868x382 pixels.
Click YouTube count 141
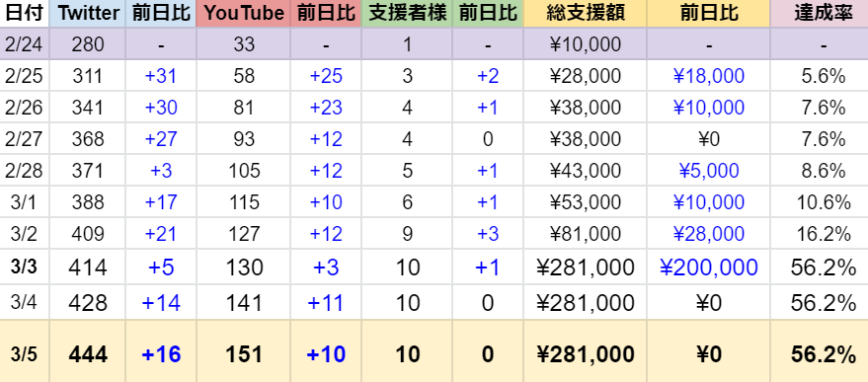[244, 302]
